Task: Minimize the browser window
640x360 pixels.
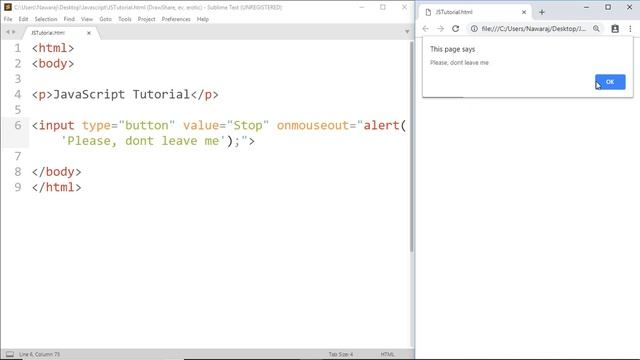Action: click(x=587, y=7)
